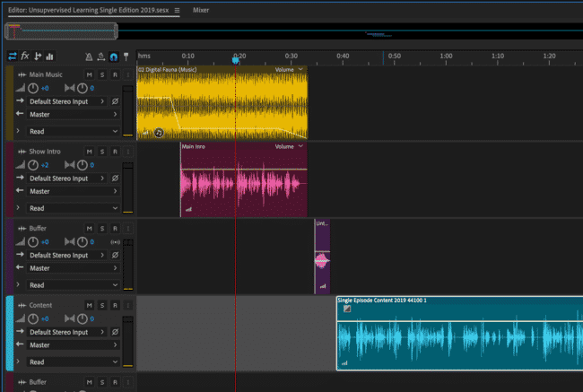The height and width of the screenshot is (392, 583).
Task: Select the Main Intro clip
Action: pos(244,179)
